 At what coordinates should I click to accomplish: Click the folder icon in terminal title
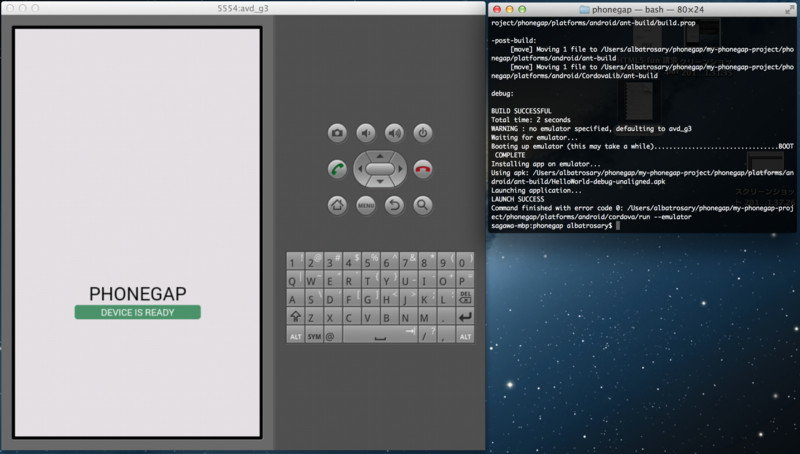pos(584,9)
